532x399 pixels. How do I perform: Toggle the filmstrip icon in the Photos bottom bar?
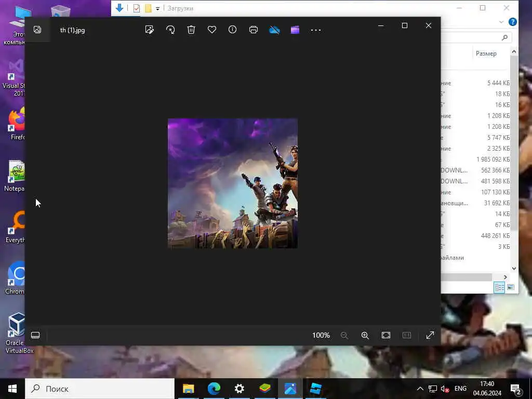[x=35, y=335]
